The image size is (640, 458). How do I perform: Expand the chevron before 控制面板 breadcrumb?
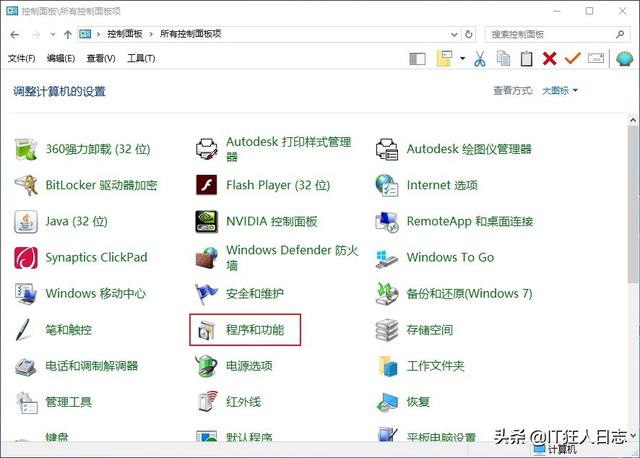pyautogui.click(x=98, y=34)
